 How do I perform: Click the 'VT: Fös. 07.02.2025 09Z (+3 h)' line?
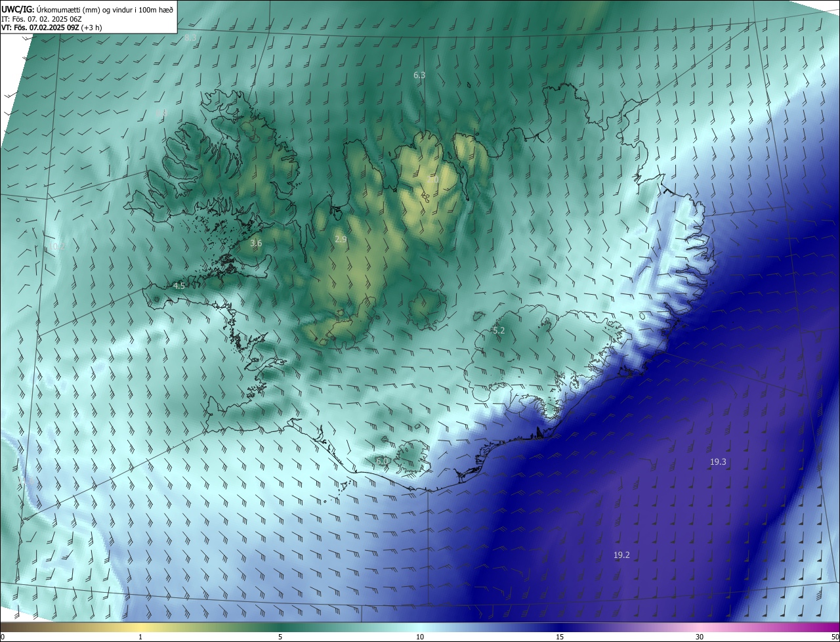point(51,28)
